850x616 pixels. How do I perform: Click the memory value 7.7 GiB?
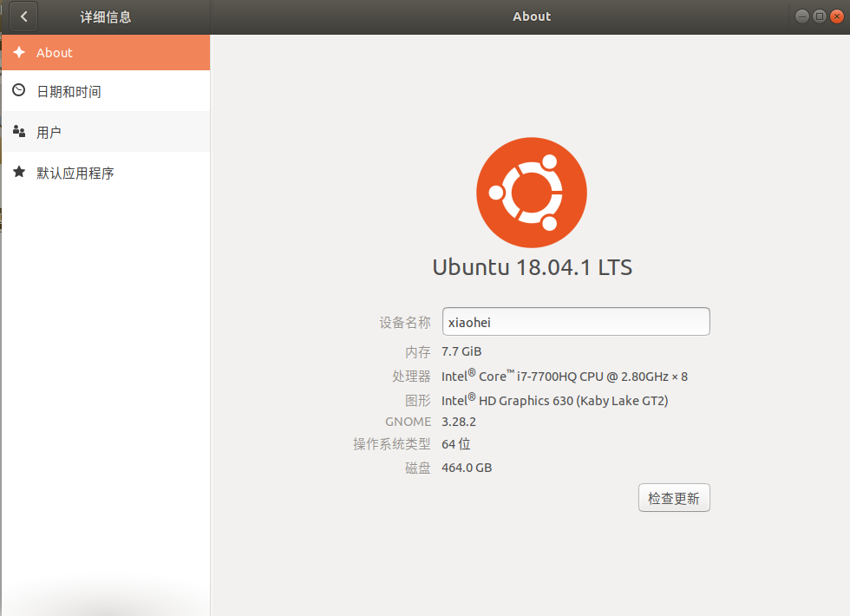coord(461,351)
